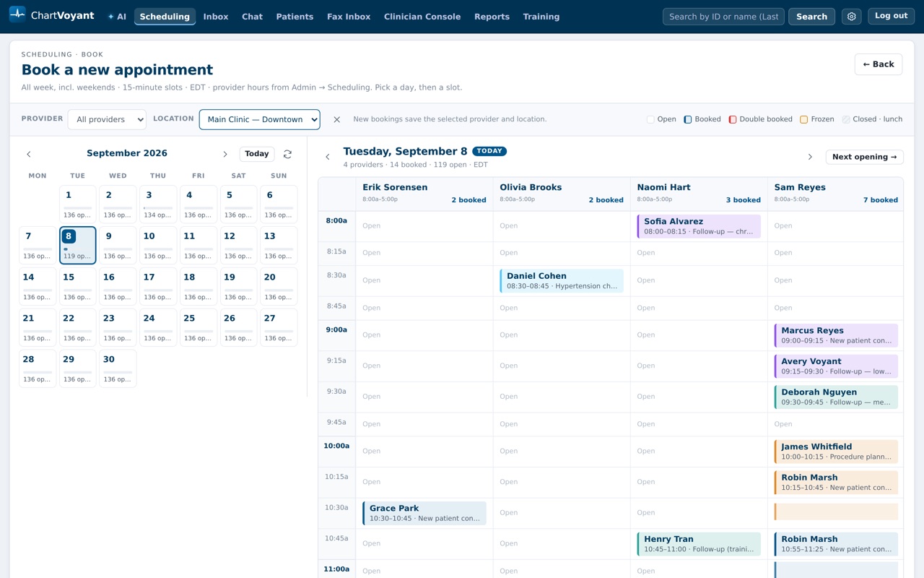The height and width of the screenshot is (578, 924).
Task: Select September 3 in the calendar
Action: pos(158,204)
